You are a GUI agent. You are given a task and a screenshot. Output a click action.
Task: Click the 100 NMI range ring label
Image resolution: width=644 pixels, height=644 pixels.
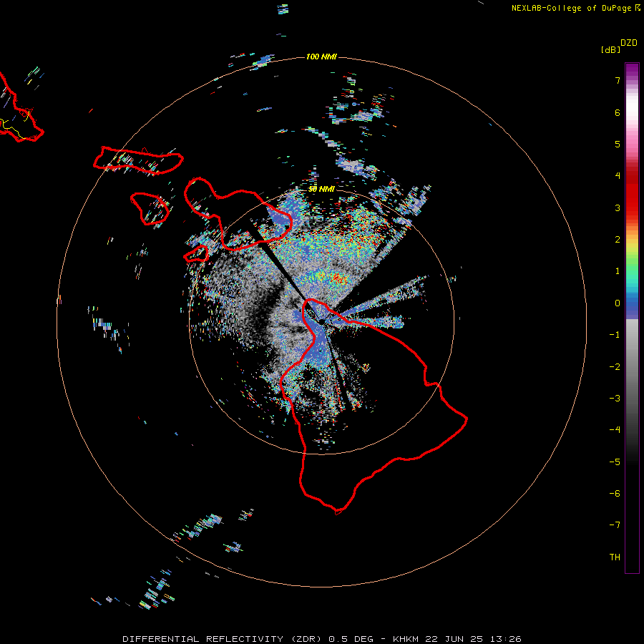[x=321, y=57]
